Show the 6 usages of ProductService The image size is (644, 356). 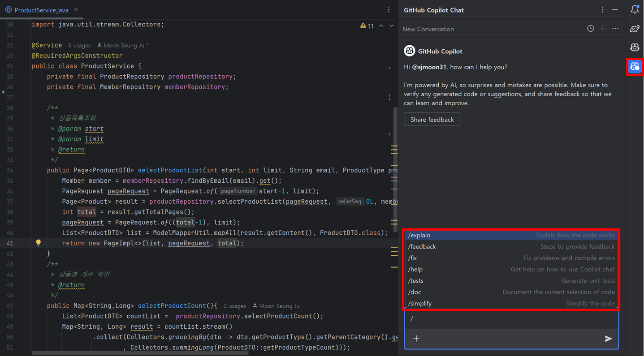[x=79, y=46]
